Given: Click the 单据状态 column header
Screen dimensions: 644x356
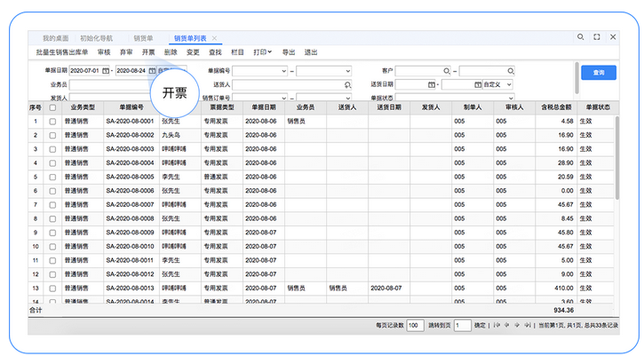Looking at the screenshot, I should (x=598, y=107).
